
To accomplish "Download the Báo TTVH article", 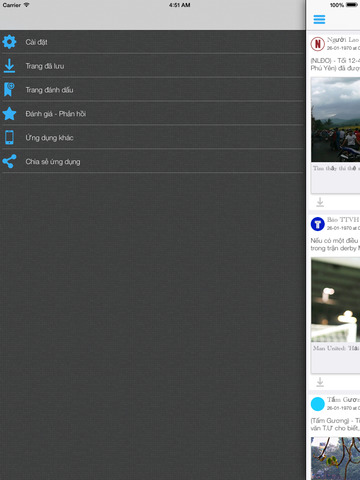I will click(x=320, y=382).
